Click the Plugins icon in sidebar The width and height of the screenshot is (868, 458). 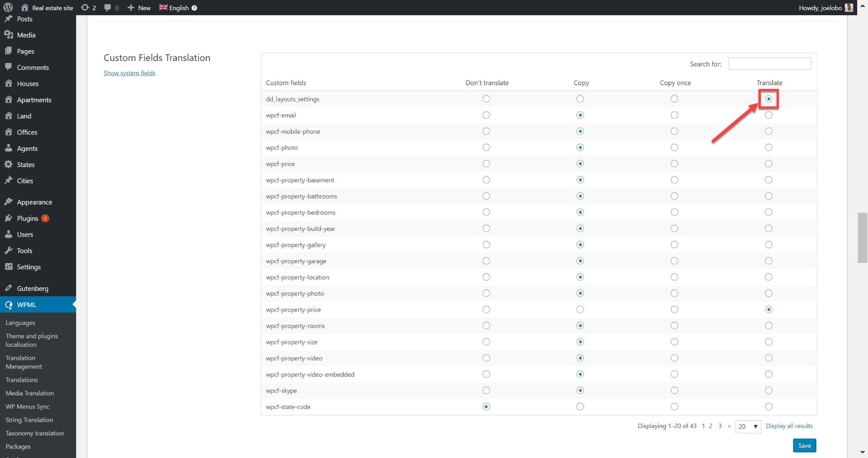pyautogui.click(x=9, y=218)
